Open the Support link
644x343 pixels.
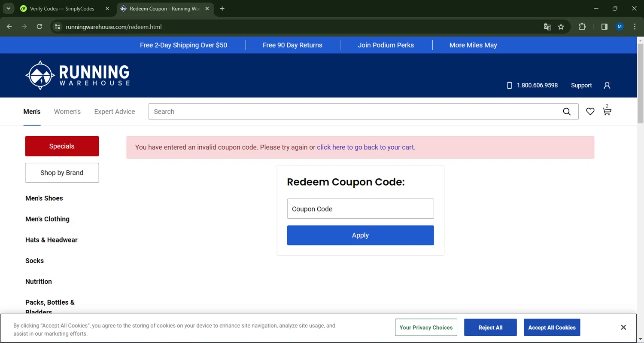[x=581, y=85]
